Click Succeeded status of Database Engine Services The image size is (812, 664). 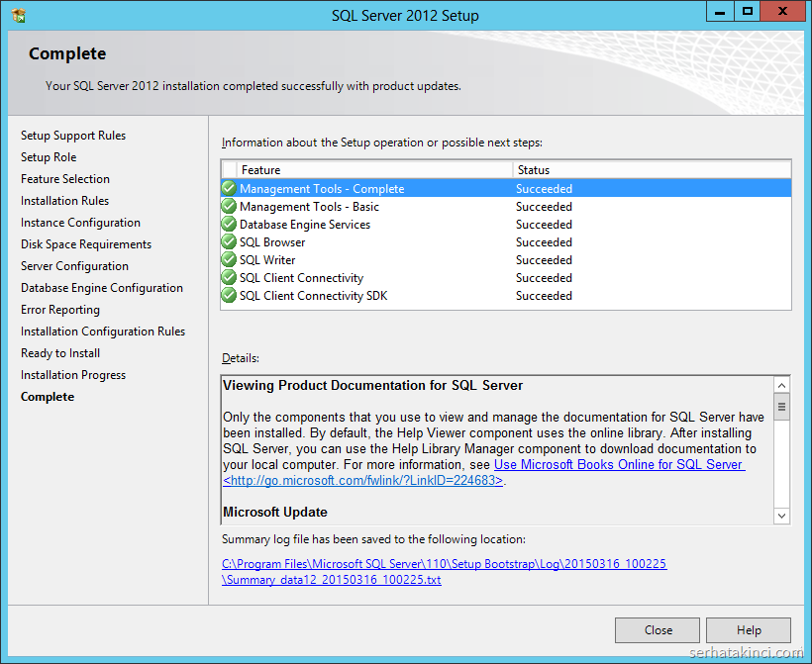(544, 224)
